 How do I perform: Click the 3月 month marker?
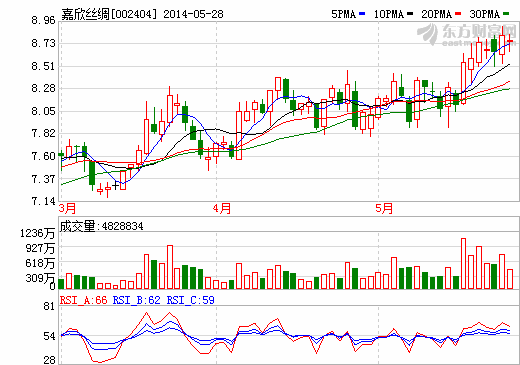tap(67, 209)
